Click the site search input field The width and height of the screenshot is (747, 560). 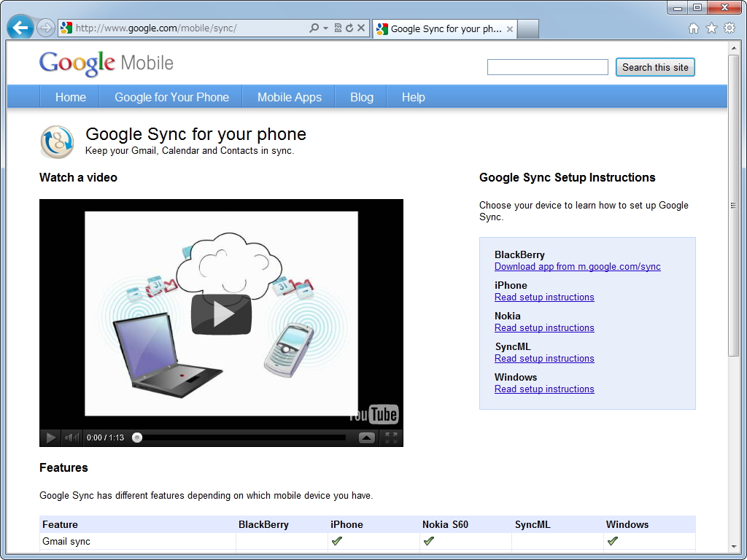coord(547,66)
